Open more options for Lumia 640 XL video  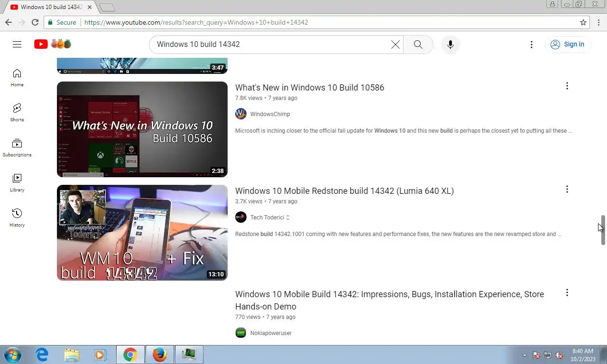(x=567, y=189)
